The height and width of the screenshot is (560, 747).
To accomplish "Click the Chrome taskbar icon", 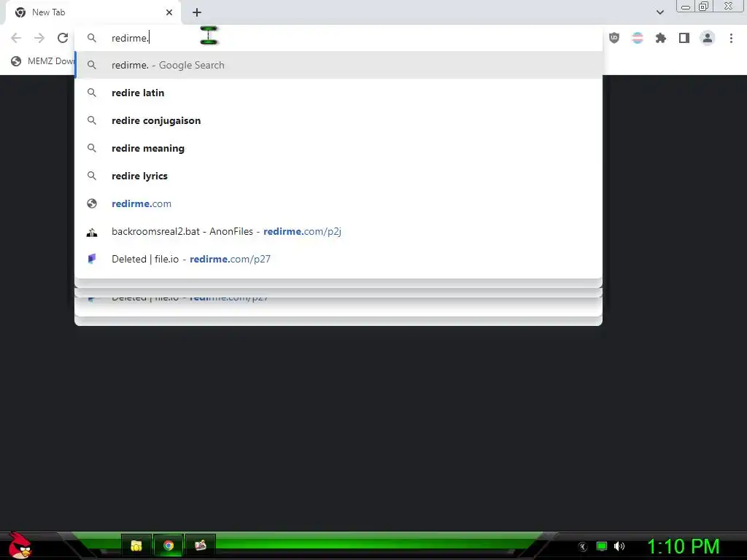I will point(169,545).
